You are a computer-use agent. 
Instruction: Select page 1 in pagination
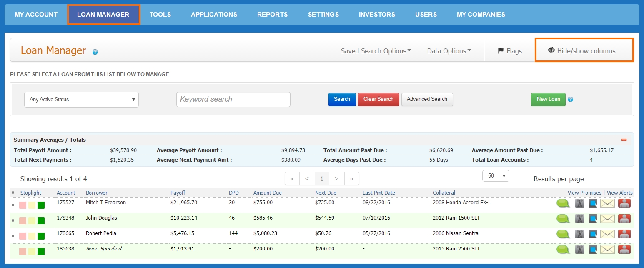point(322,179)
